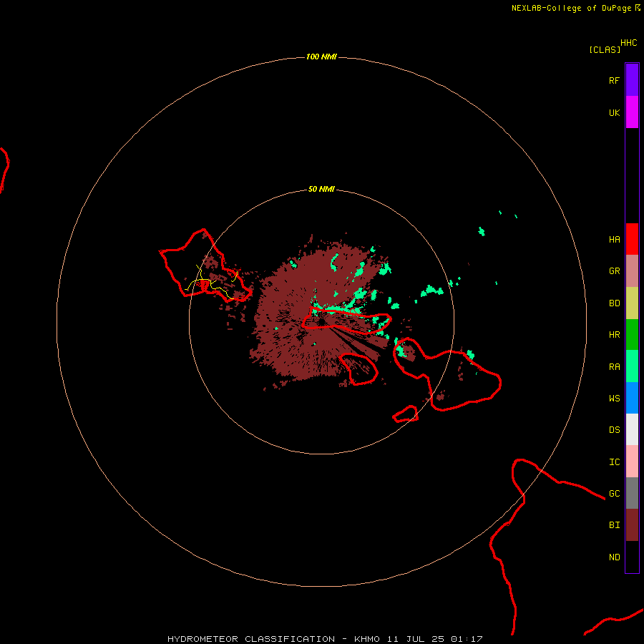644x644 pixels.
Task: Click the HA legend label
Action: pos(615,240)
